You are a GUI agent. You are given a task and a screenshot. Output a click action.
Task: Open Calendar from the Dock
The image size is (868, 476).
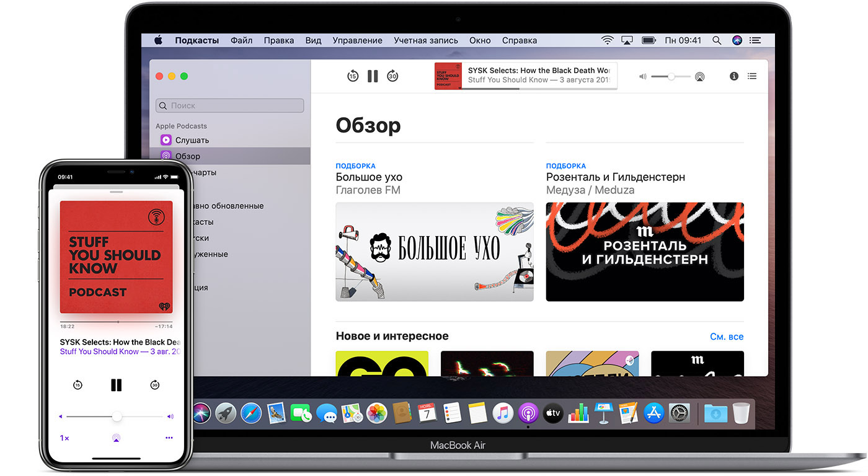point(427,412)
